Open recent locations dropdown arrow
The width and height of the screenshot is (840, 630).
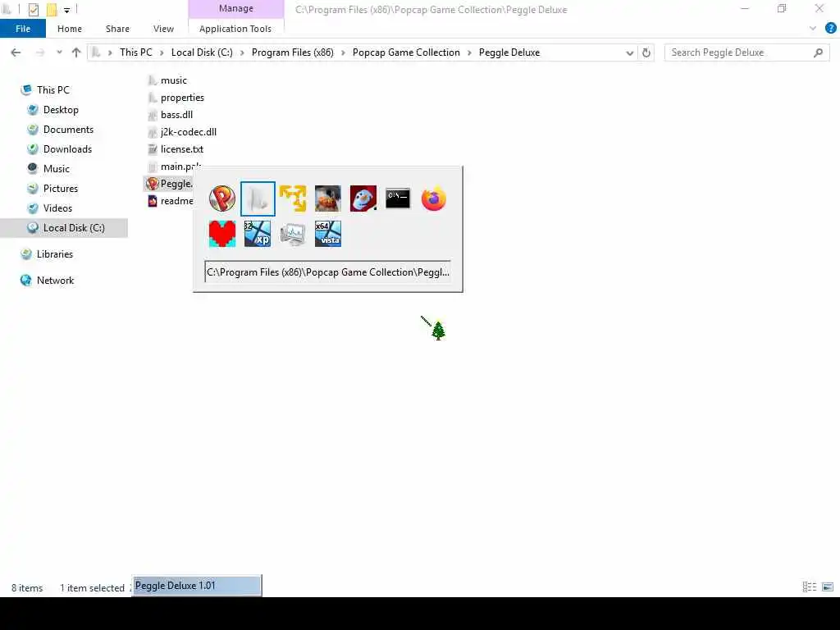point(59,52)
